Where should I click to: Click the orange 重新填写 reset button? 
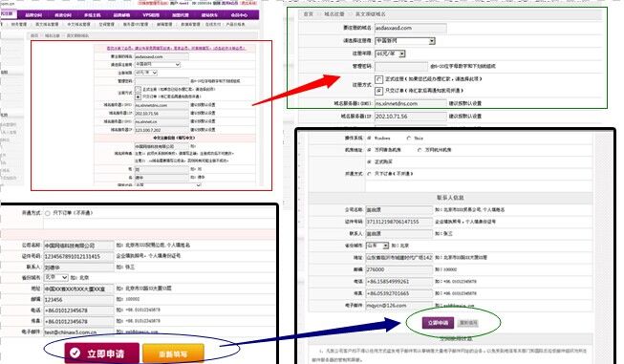click(x=173, y=353)
